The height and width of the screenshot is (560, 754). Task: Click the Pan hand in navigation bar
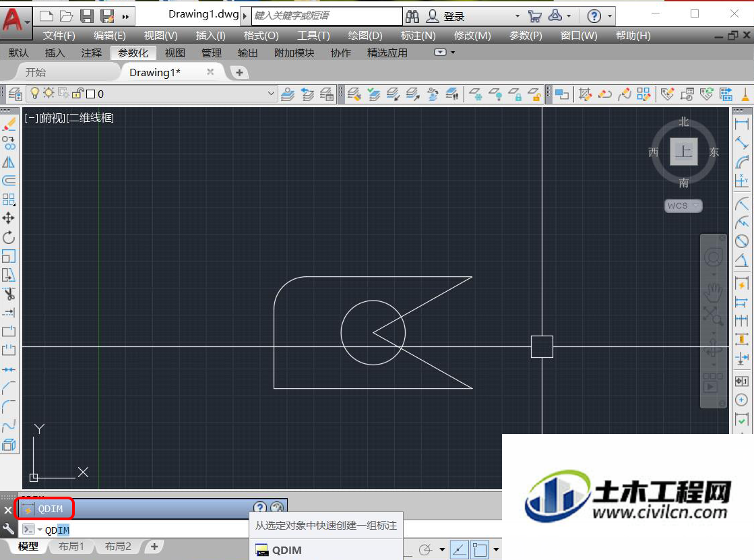[713, 291]
